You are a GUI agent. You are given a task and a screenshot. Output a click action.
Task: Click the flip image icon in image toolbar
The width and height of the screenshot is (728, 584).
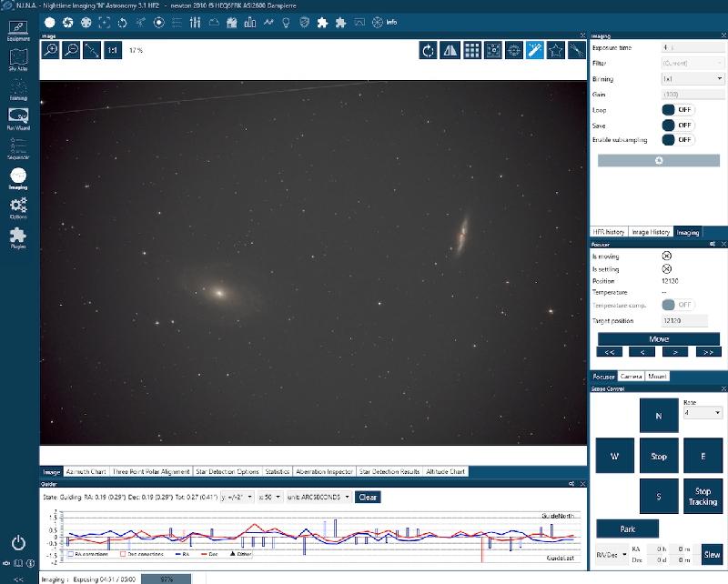coord(451,51)
